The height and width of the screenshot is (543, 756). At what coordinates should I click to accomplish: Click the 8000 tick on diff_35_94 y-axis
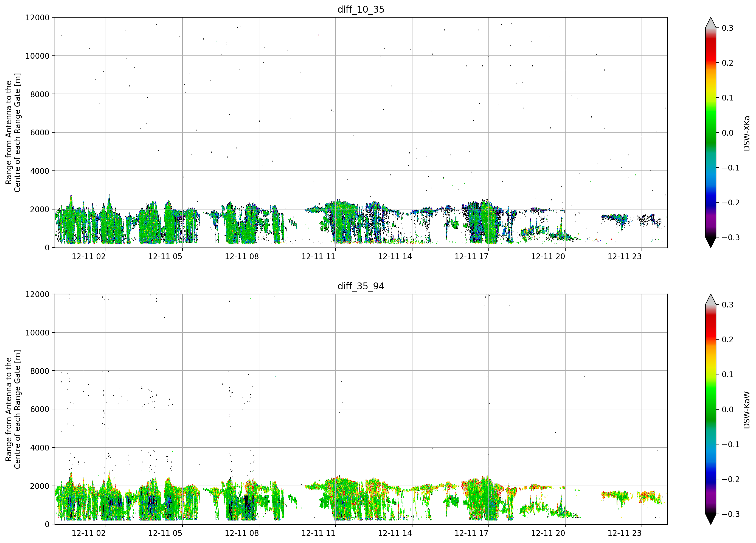coord(40,371)
